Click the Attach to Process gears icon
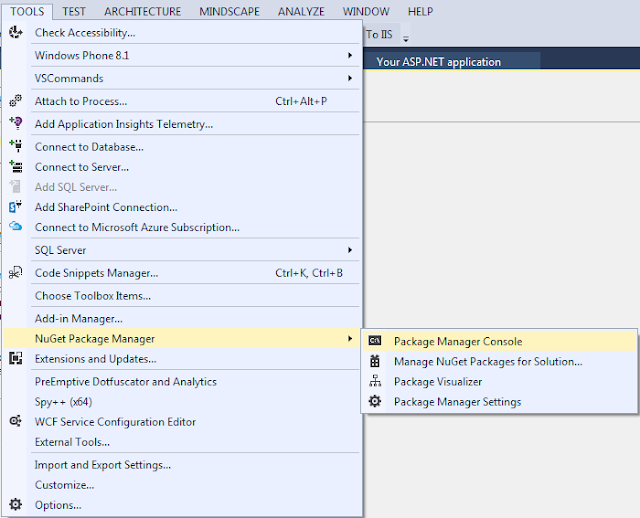Image resolution: width=640 pixels, height=518 pixels. click(x=16, y=101)
